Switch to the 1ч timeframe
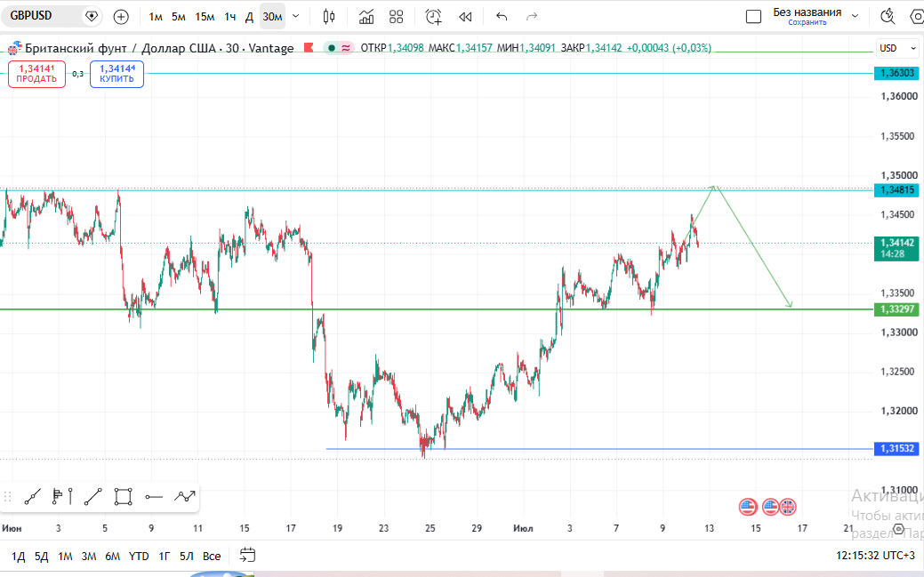Screen dimensions: 924x577 [x=229, y=17]
